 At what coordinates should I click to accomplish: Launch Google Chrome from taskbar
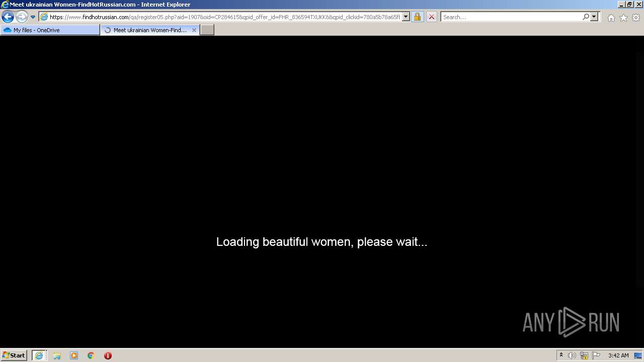click(x=91, y=355)
